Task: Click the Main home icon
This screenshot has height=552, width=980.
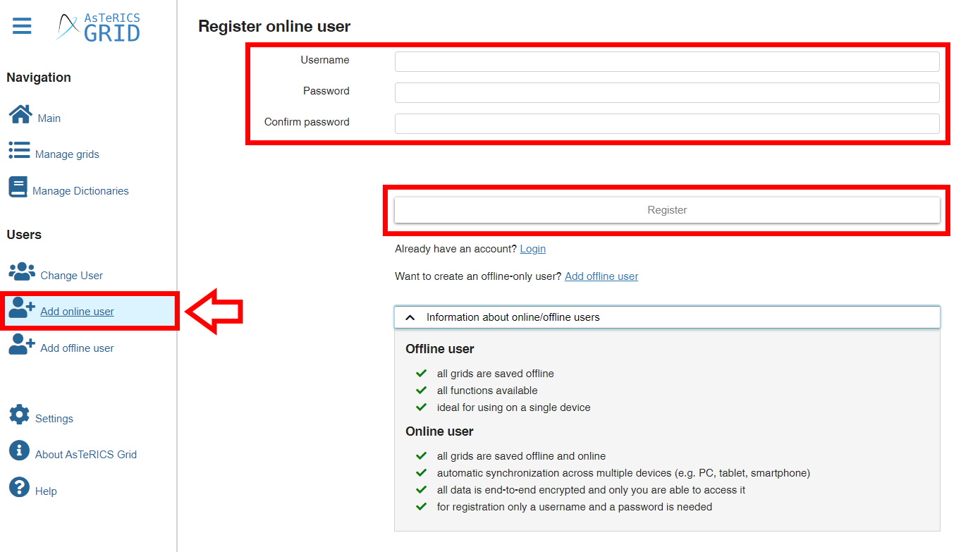Action: pyautogui.click(x=20, y=114)
